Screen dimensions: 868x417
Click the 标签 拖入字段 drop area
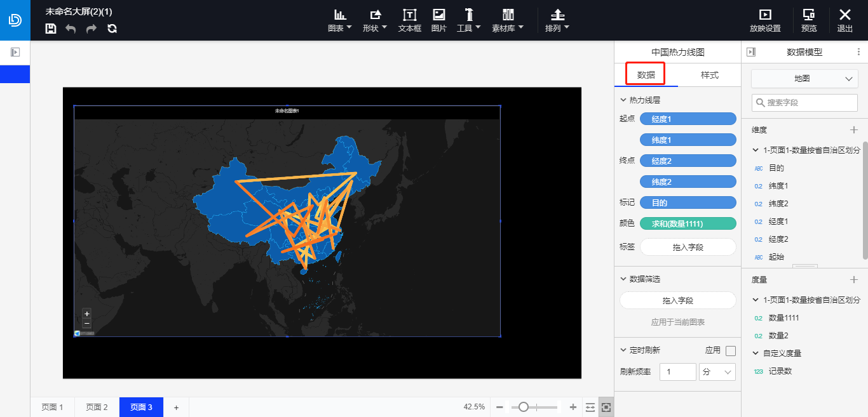tap(688, 247)
